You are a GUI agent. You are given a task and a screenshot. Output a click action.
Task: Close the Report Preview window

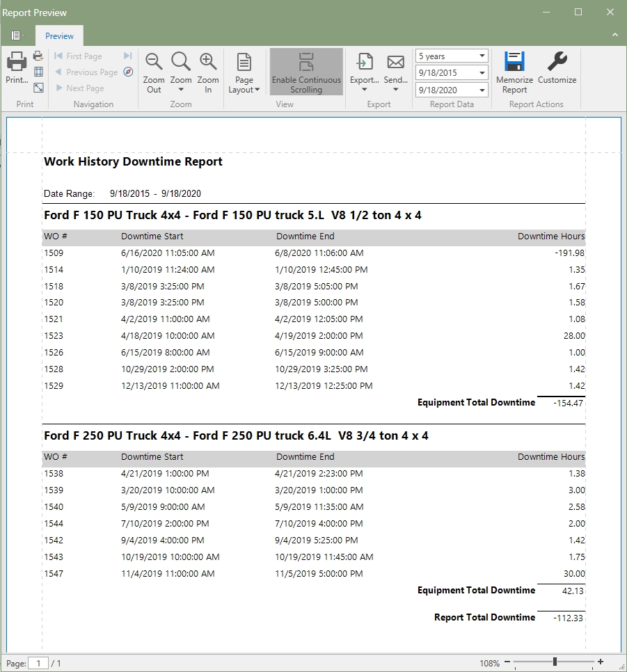(610, 12)
